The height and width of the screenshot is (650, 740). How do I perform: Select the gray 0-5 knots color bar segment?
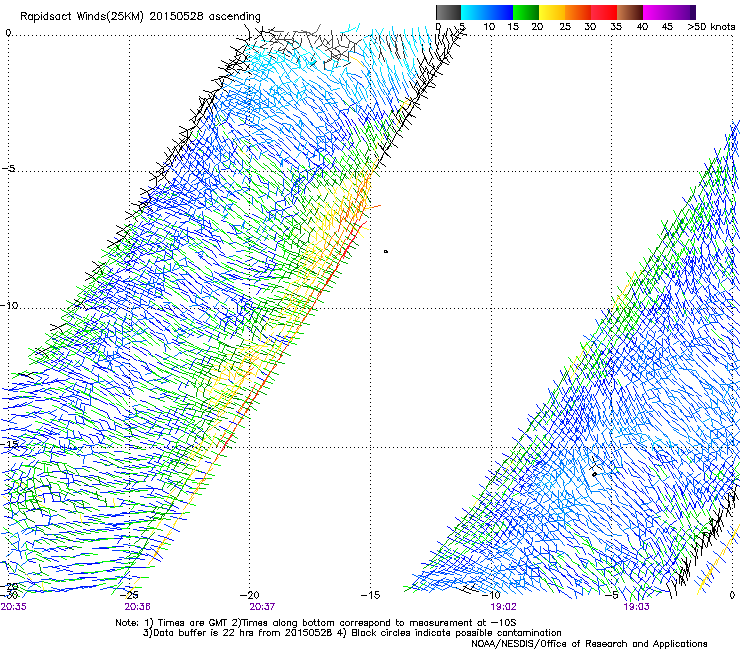(448, 12)
